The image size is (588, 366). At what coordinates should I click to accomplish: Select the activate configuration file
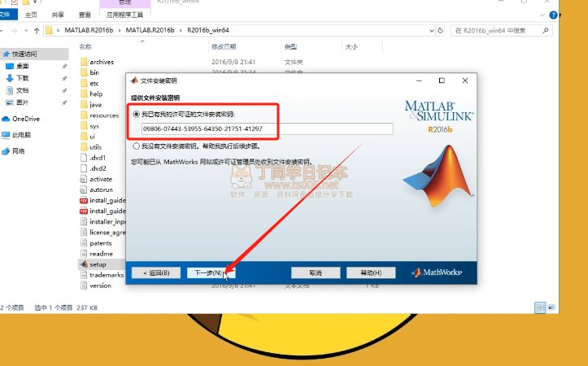(x=100, y=179)
